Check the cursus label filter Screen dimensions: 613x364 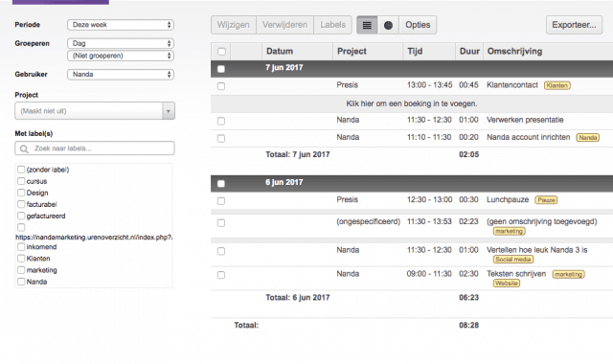click(21, 181)
